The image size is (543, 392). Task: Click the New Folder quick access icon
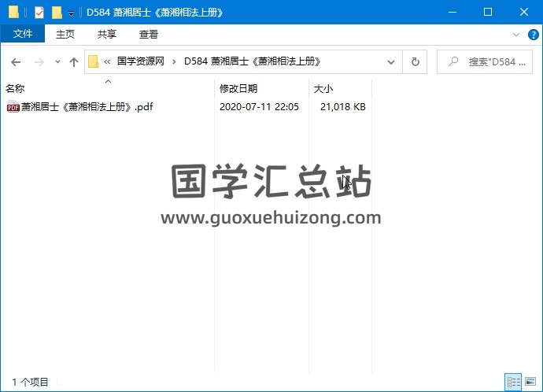point(57,13)
